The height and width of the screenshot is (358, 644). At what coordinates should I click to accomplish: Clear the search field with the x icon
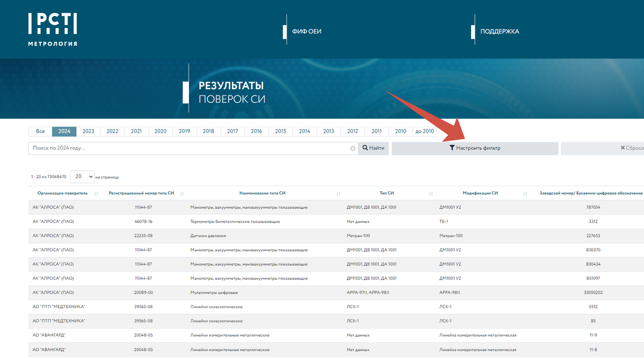coord(353,148)
